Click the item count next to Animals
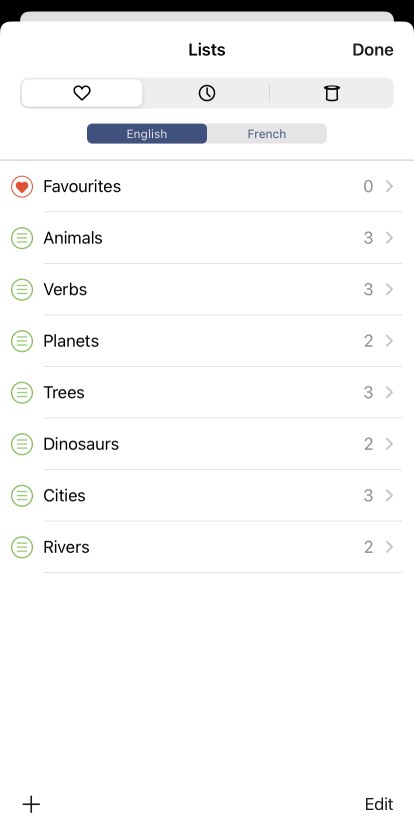 pos(368,238)
